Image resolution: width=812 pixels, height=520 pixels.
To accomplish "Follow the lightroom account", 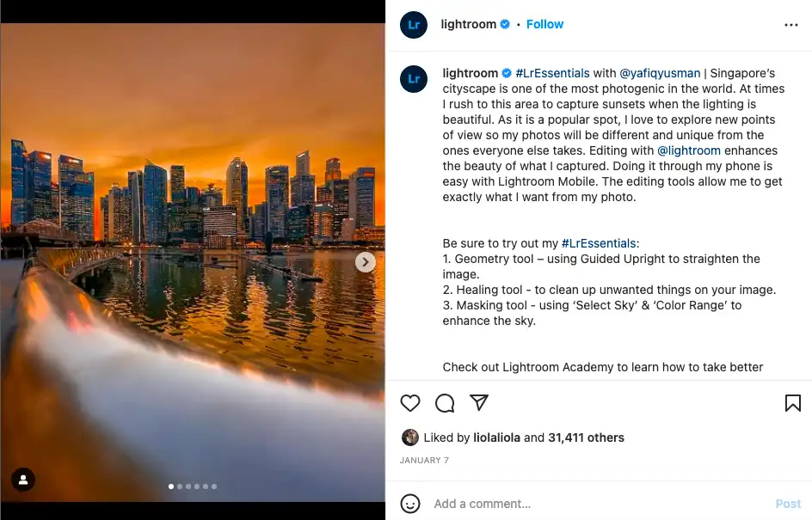I will 544,24.
